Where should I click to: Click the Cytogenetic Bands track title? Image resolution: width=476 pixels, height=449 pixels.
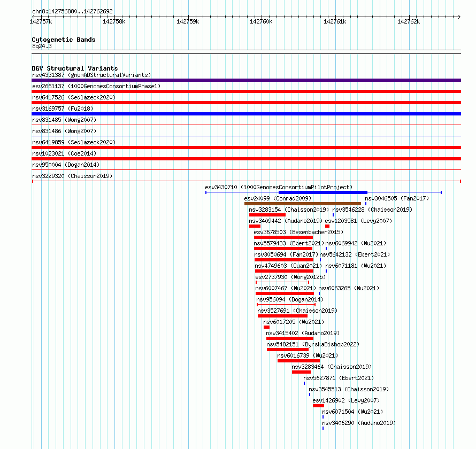point(64,40)
